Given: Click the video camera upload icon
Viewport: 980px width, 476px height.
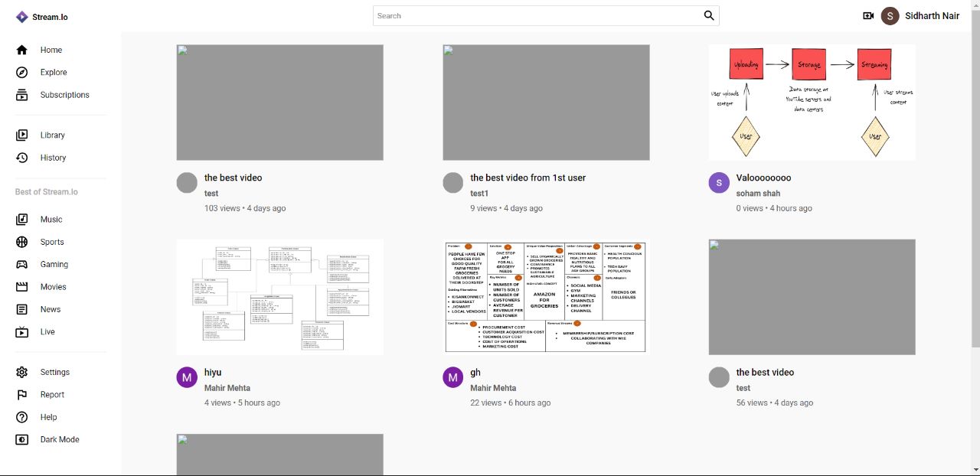Looking at the screenshot, I should click(x=867, y=15).
